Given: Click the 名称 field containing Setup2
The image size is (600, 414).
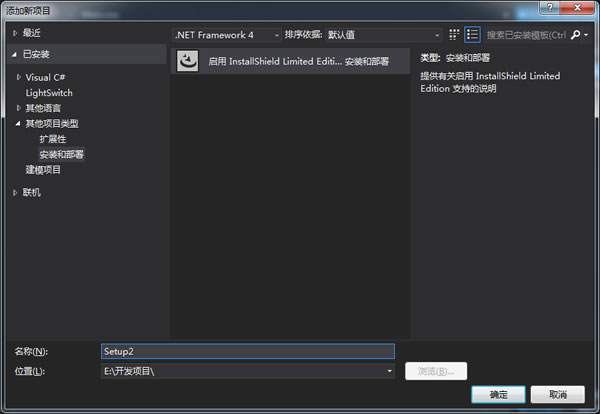Looking at the screenshot, I should [248, 351].
